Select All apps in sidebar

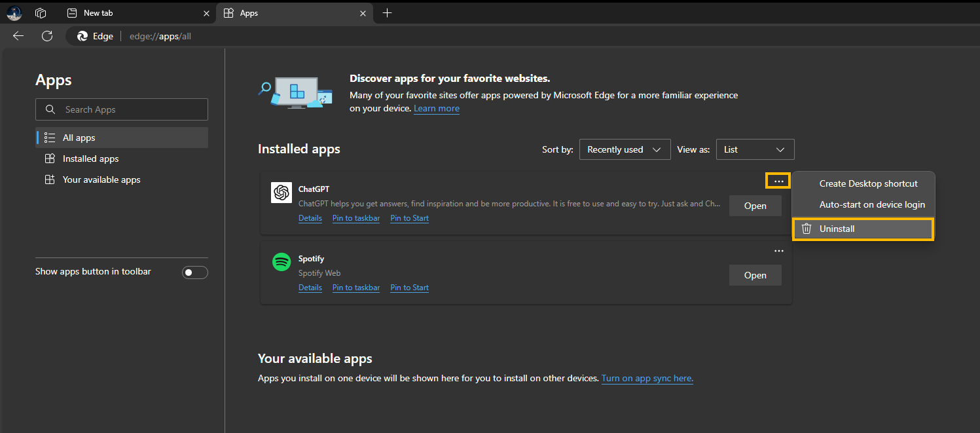tap(122, 138)
